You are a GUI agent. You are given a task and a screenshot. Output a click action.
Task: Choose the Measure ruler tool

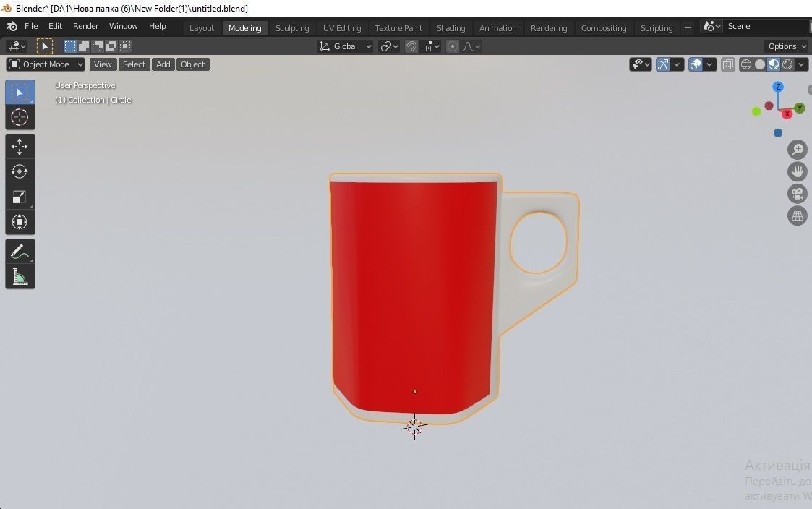20,277
